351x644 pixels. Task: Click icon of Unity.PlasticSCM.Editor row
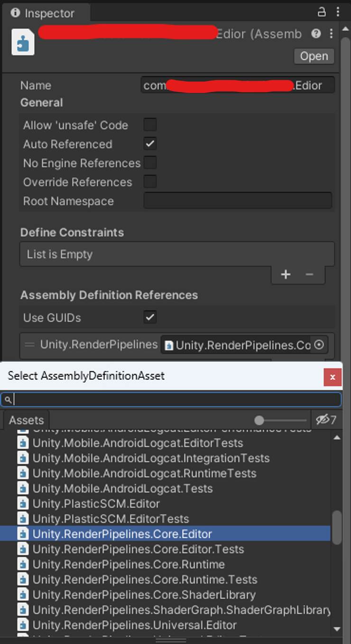[23, 504]
